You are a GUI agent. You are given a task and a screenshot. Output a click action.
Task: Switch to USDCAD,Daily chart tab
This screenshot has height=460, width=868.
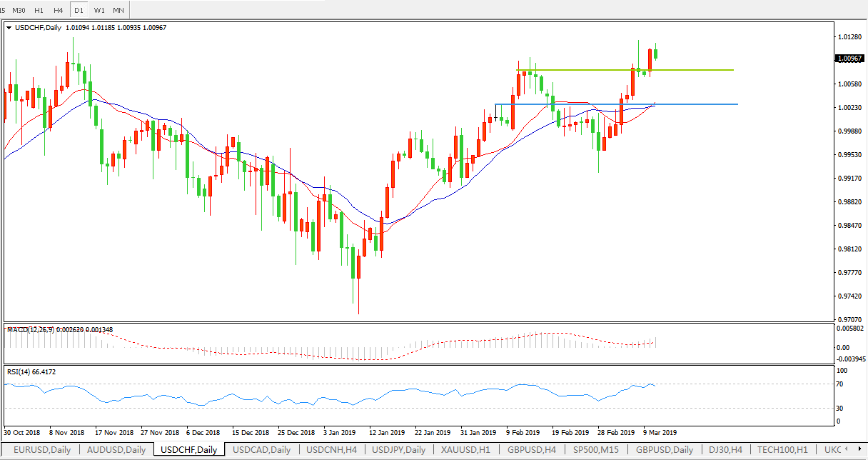tap(261, 450)
